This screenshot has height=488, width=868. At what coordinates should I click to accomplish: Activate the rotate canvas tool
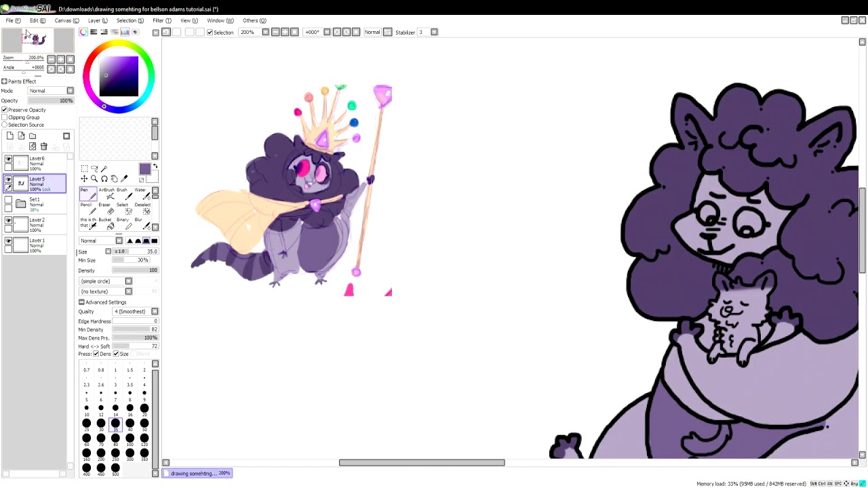click(104, 179)
